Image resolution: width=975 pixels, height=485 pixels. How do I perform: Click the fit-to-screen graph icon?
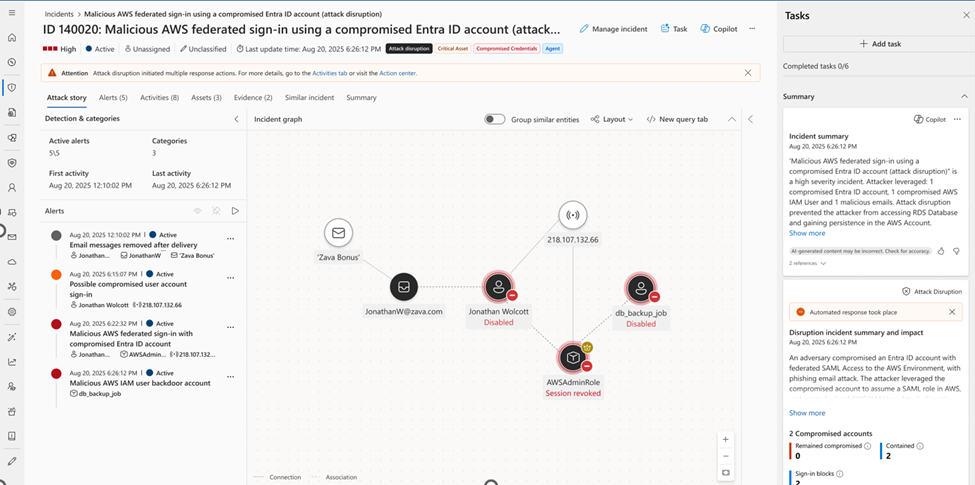pyautogui.click(x=725, y=472)
